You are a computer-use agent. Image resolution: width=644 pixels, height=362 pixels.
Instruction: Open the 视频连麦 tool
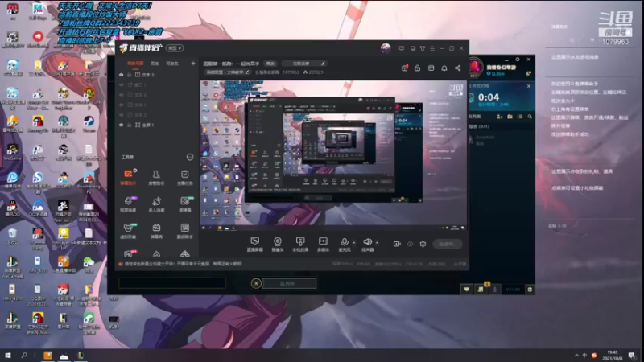point(128,204)
